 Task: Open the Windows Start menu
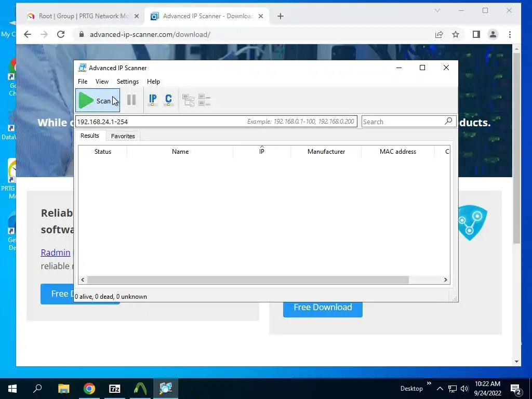click(12, 389)
